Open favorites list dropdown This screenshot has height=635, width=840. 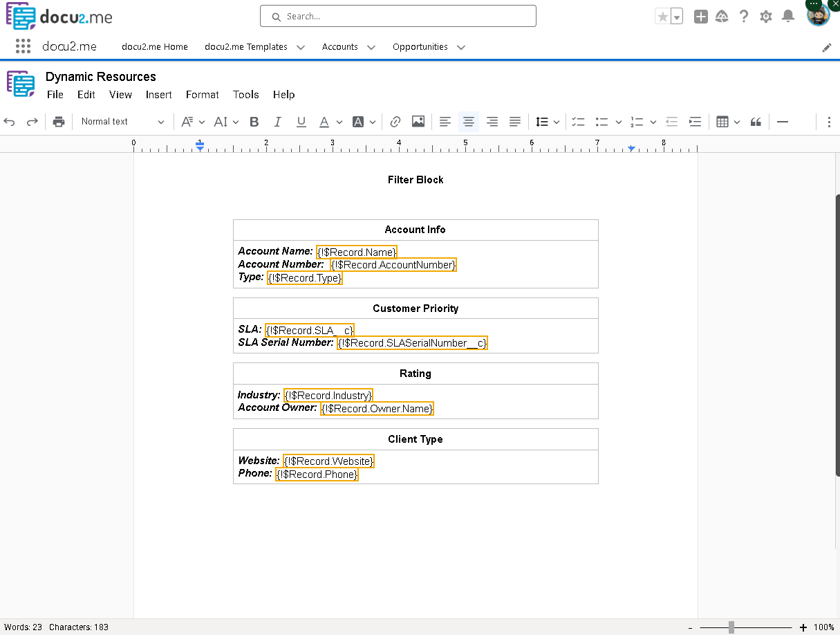677,17
